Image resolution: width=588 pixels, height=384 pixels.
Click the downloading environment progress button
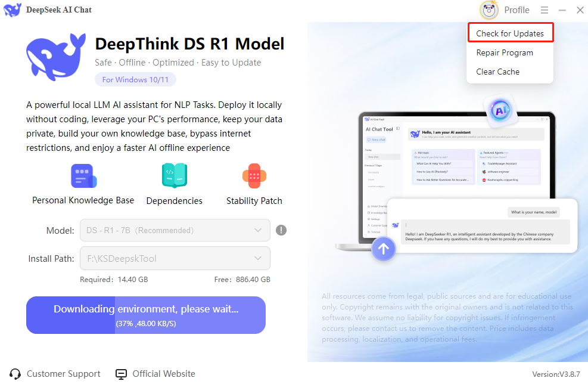(x=146, y=315)
